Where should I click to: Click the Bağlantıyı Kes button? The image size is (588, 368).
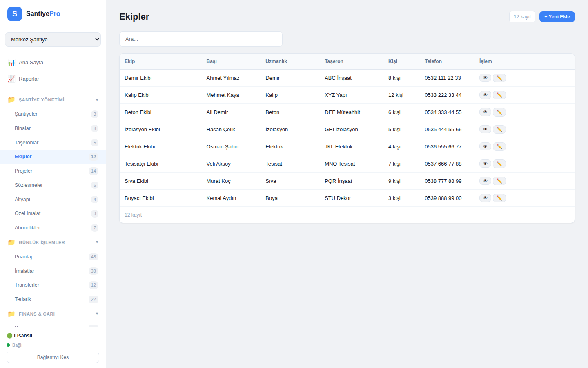pos(53,357)
